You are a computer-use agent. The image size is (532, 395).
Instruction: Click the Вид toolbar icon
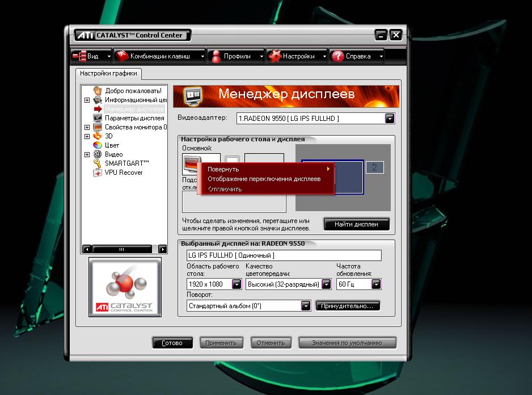click(x=79, y=56)
